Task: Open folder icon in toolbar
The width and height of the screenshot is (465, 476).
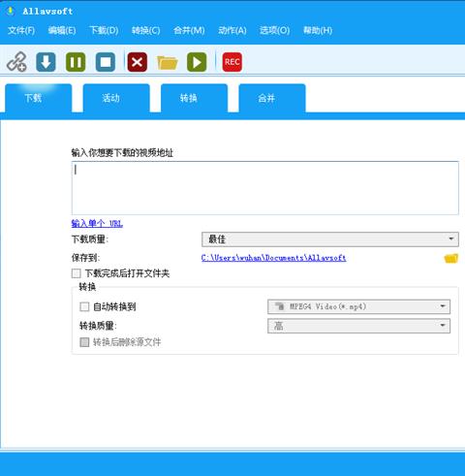Action: [167, 62]
